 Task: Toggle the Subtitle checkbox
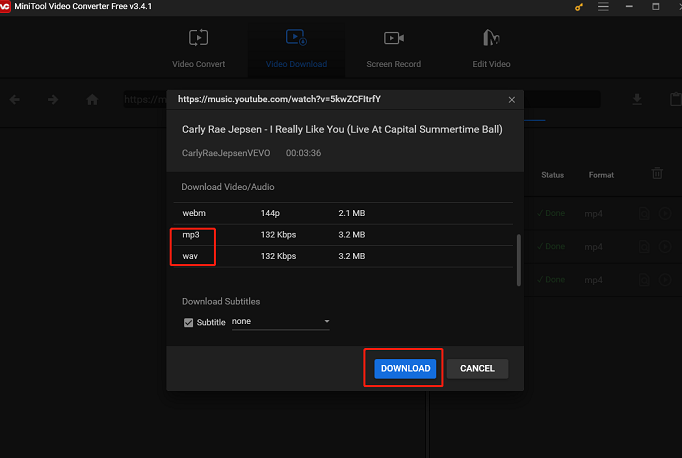tap(188, 322)
